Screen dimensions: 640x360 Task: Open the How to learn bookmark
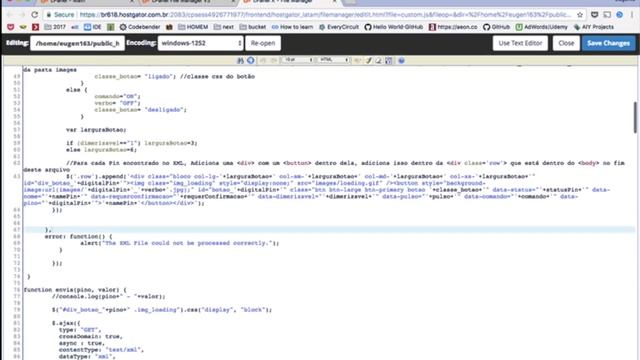pos(292,27)
